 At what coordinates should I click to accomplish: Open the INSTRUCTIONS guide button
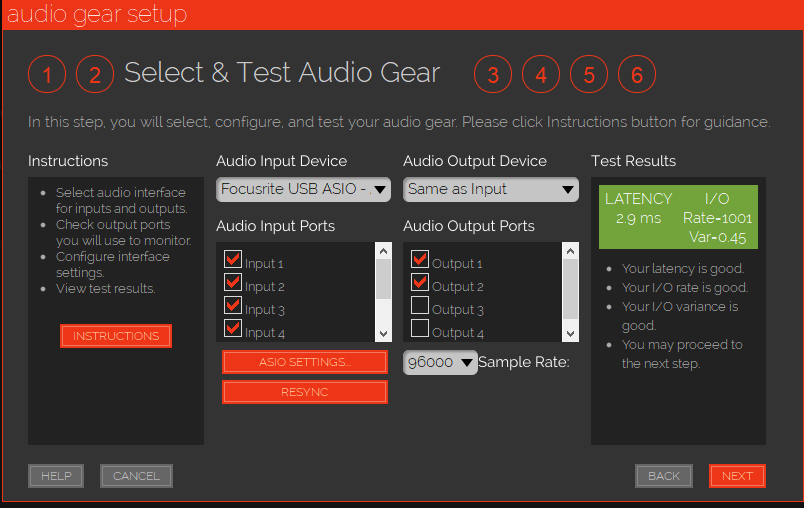(116, 336)
